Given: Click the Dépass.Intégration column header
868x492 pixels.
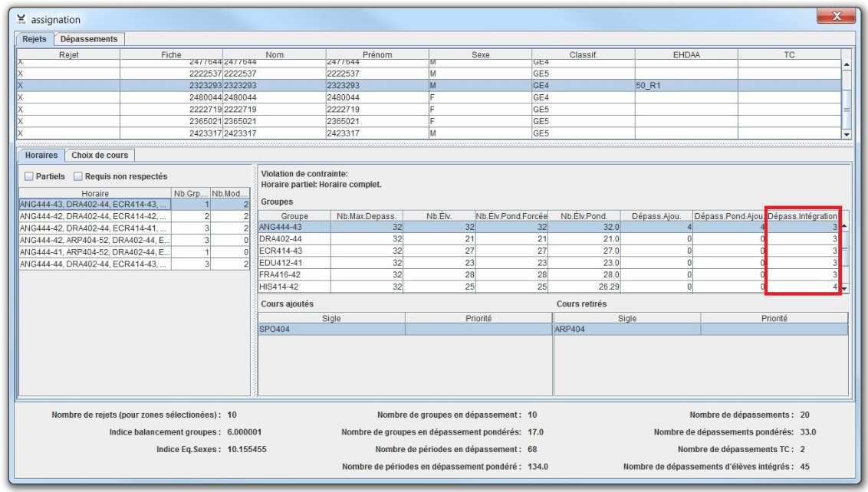Looking at the screenshot, I should pos(802,216).
